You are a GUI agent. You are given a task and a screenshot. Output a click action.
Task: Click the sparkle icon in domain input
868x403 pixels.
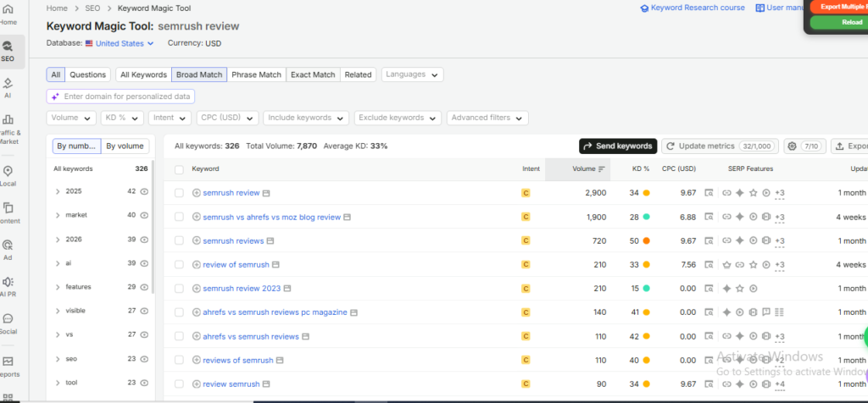[x=55, y=97]
